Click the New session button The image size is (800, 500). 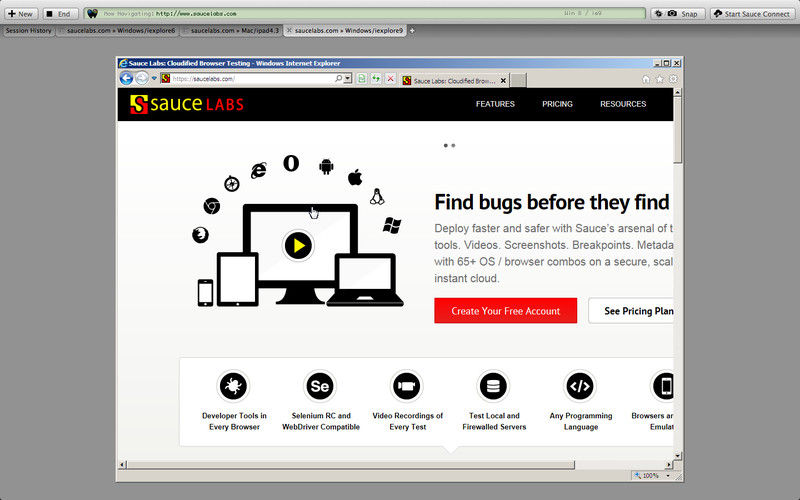[x=21, y=14]
